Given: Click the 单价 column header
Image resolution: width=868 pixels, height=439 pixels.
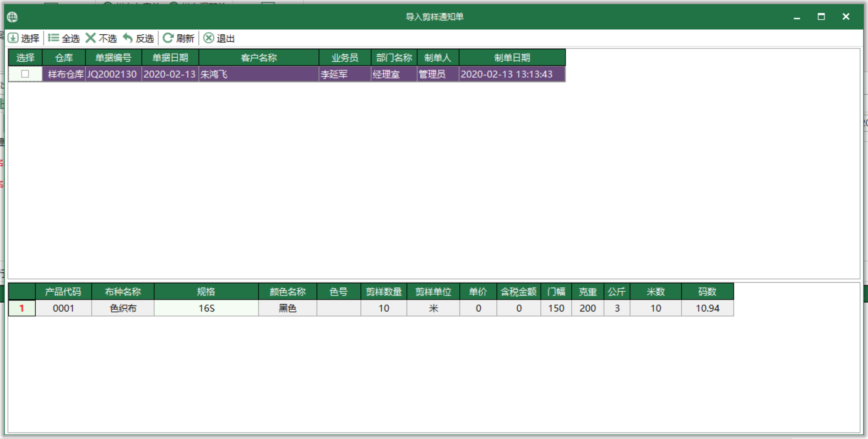Looking at the screenshot, I should [x=478, y=292].
